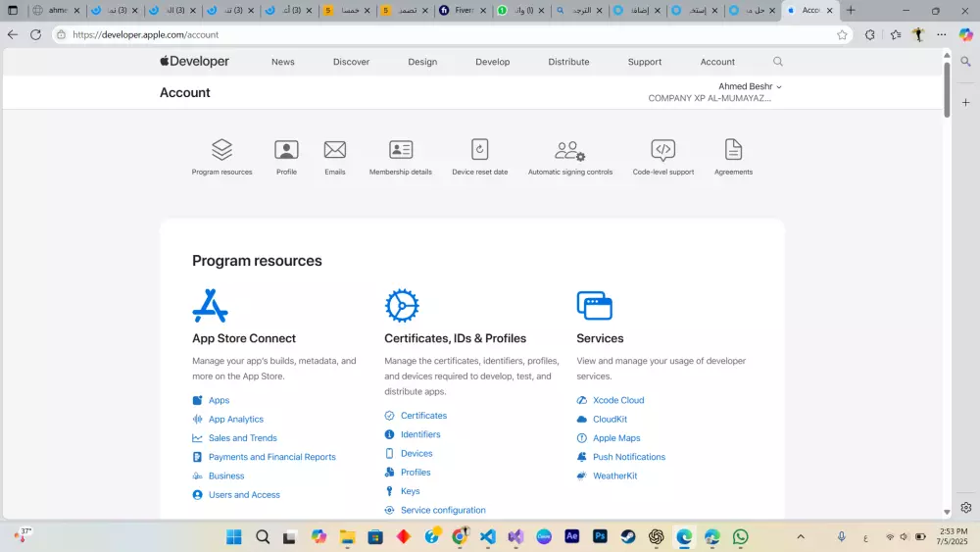
Task: Open Steam from the taskbar
Action: (628, 537)
